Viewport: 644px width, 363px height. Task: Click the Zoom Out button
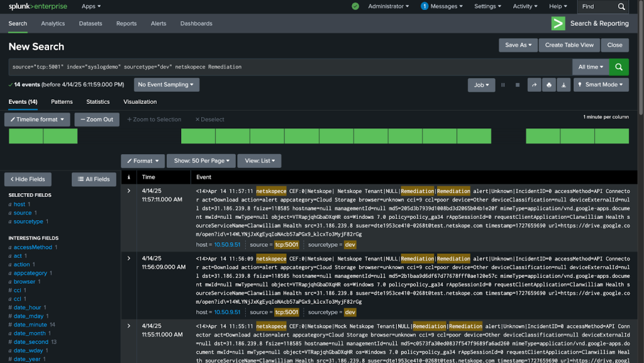pyautogui.click(x=97, y=120)
